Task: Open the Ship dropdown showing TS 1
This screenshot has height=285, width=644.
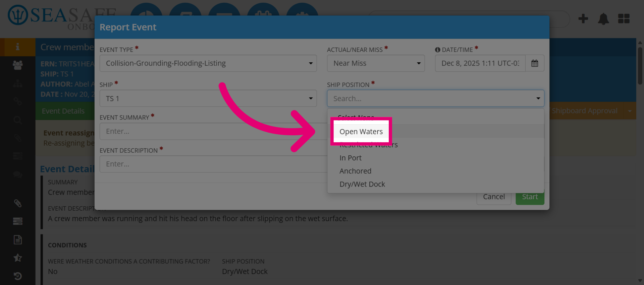Action: [208, 98]
